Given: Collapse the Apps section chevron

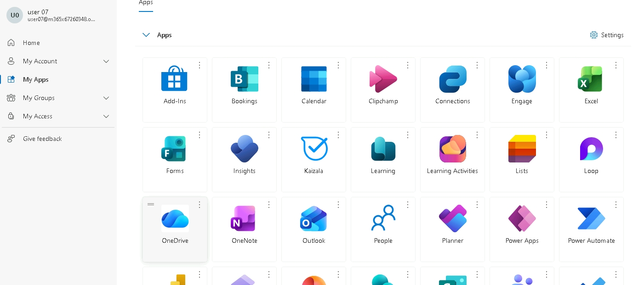Looking at the screenshot, I should 146,35.
